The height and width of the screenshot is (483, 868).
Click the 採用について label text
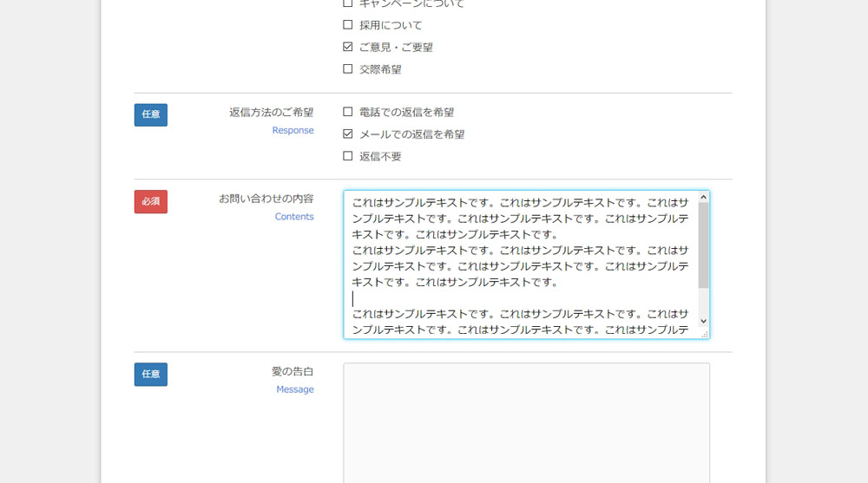pos(391,25)
